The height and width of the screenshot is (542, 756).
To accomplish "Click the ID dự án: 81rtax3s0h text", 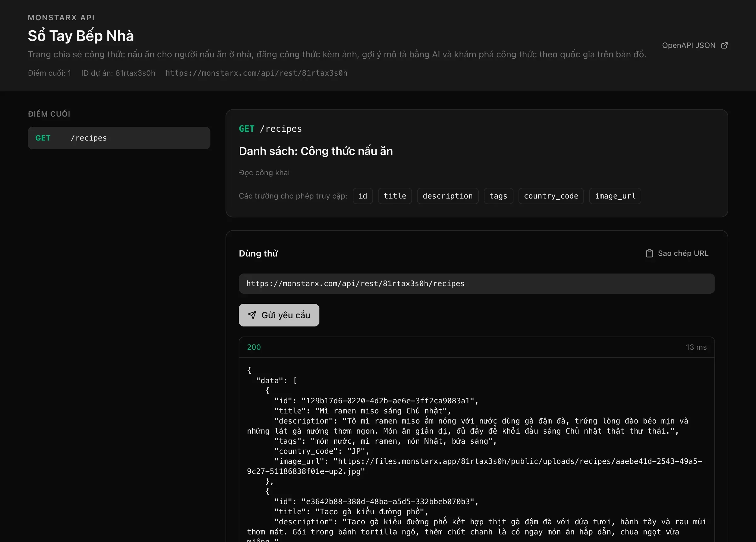I will (118, 73).
